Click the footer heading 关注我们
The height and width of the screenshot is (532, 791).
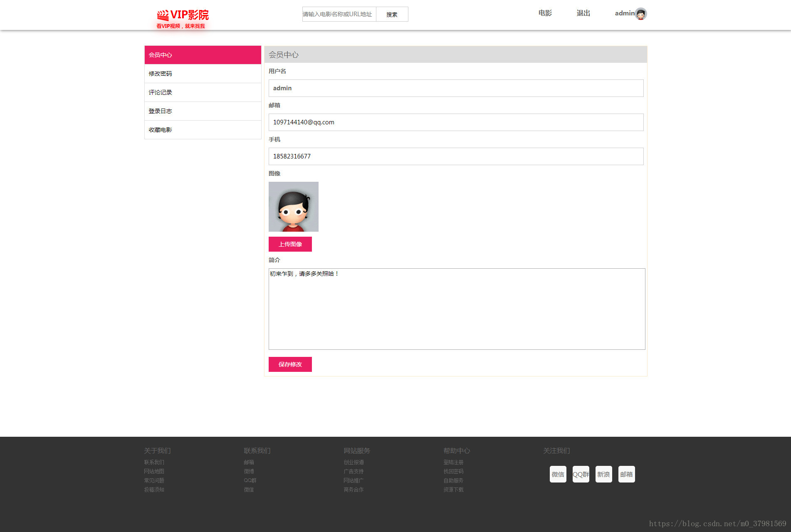[x=556, y=450]
